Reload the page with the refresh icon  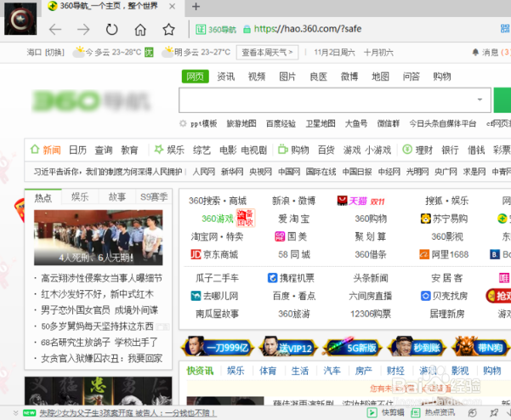111,29
